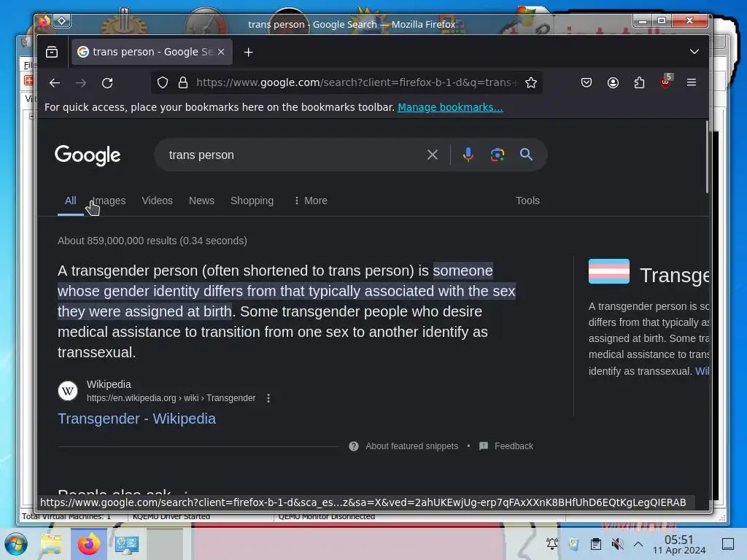This screenshot has width=747, height=560.
Task: Select the active 'trans person' browser tab
Action: (x=152, y=52)
